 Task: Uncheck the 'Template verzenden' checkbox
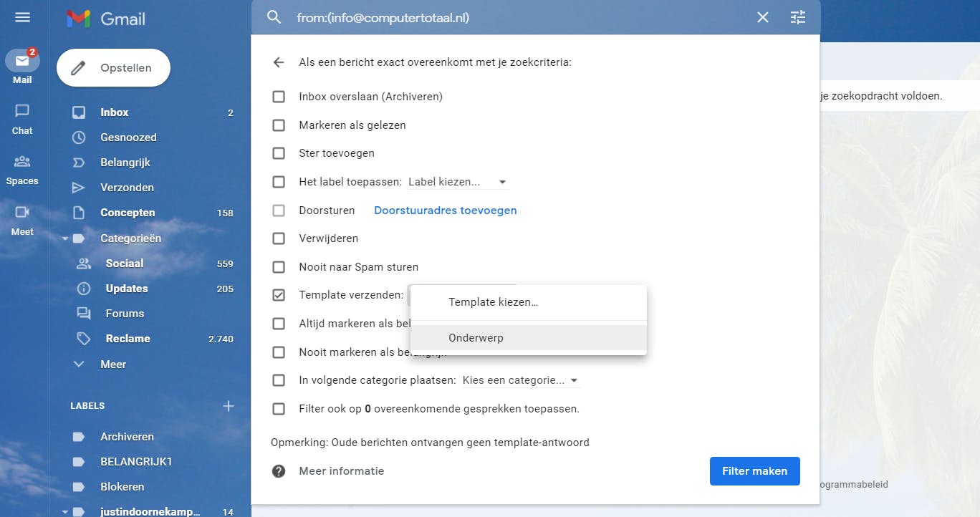point(279,295)
